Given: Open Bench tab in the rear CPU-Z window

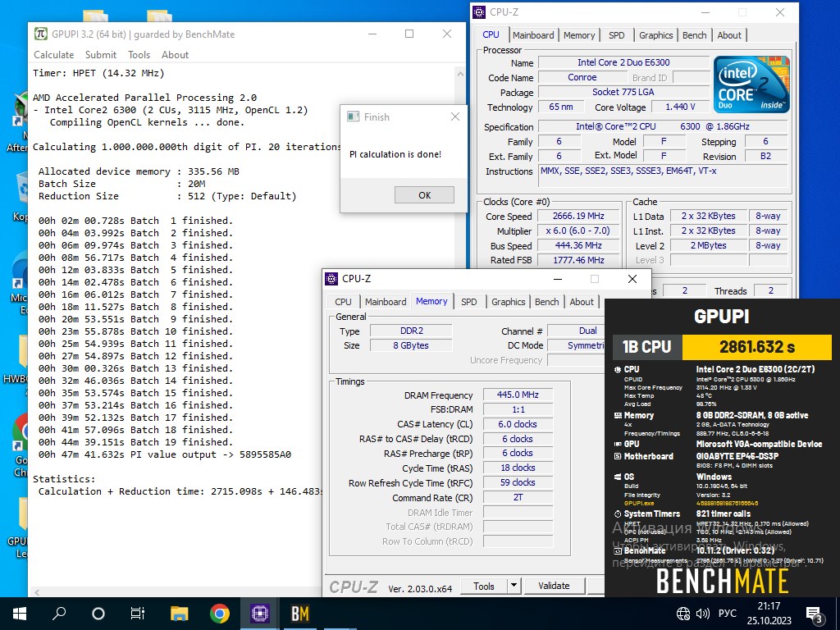Looking at the screenshot, I should coord(694,35).
